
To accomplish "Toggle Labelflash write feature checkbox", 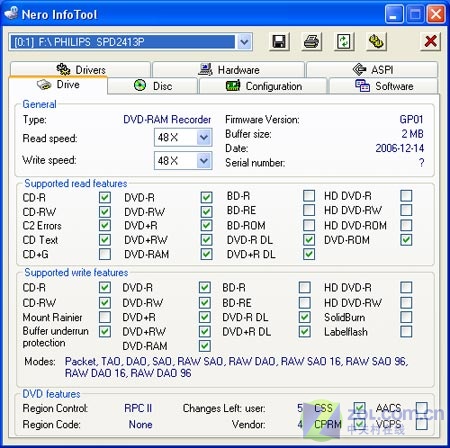I will (406, 331).
